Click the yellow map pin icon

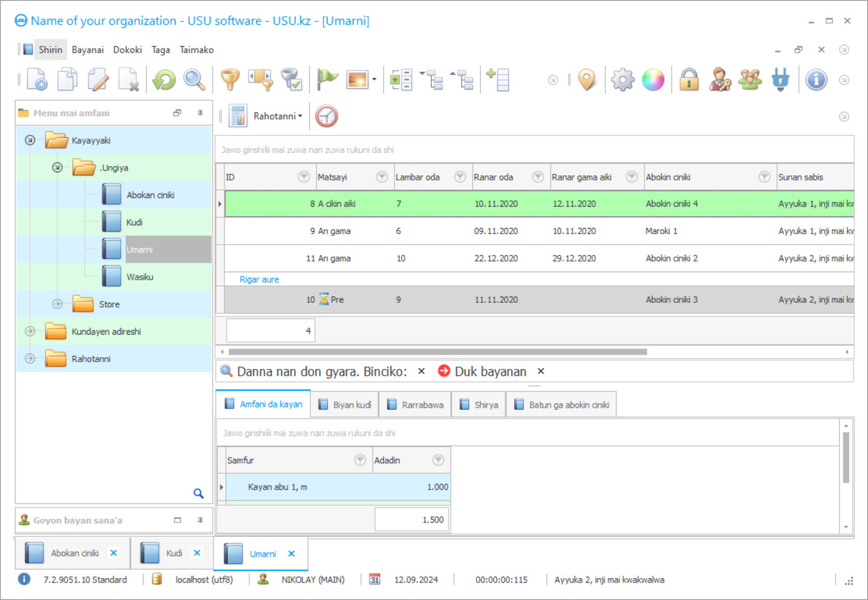pyautogui.click(x=586, y=79)
